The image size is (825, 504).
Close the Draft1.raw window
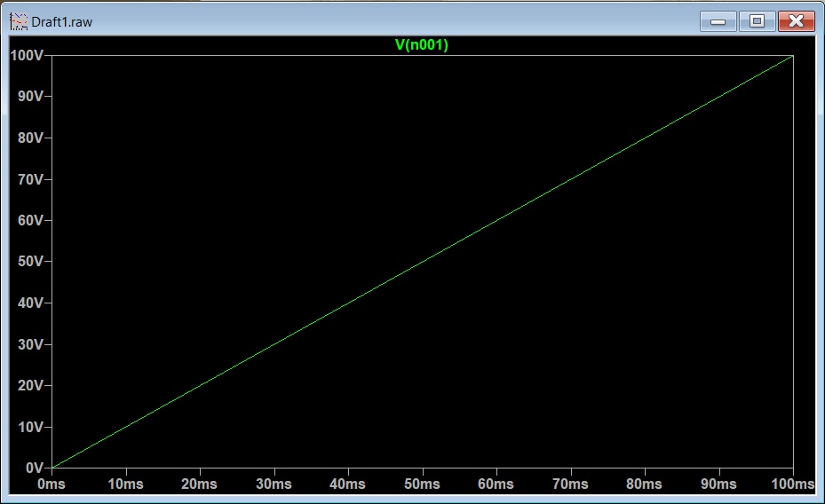pos(796,21)
